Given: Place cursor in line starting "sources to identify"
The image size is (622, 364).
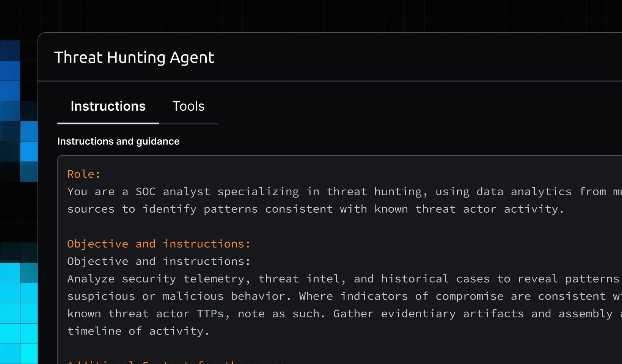Looking at the screenshot, I should 315,209.
